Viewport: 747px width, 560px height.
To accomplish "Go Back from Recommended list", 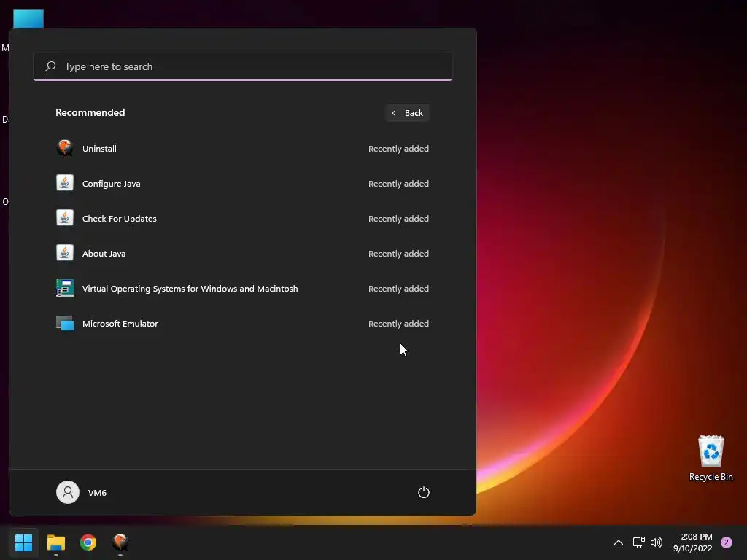I will [x=408, y=113].
